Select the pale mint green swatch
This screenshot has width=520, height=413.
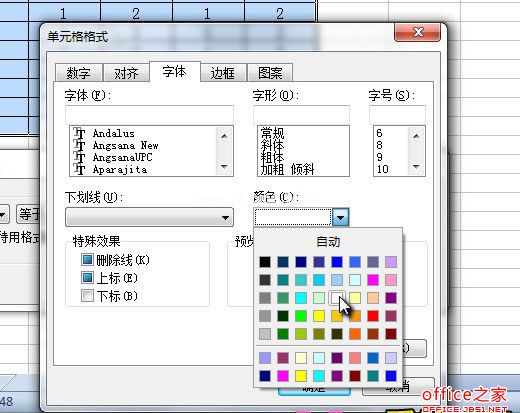tap(319, 298)
